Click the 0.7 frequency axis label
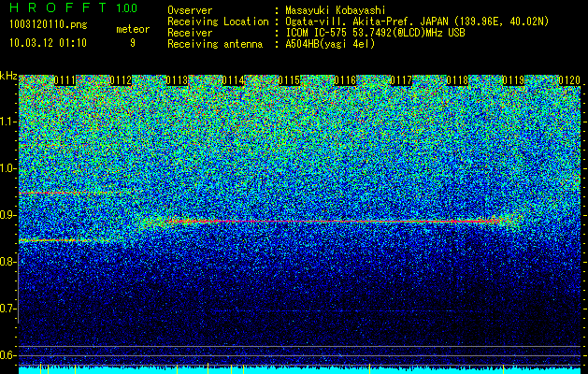 (7, 309)
